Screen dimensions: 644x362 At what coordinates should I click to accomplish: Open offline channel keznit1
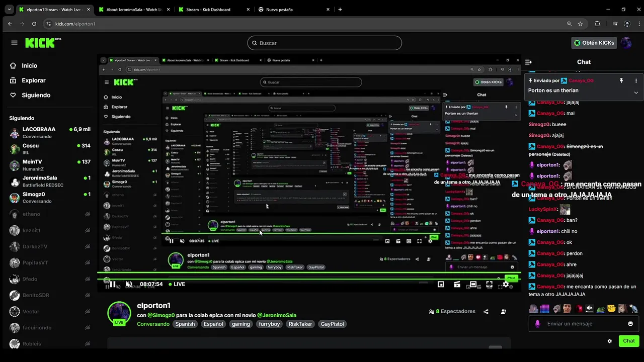[x=49, y=230]
